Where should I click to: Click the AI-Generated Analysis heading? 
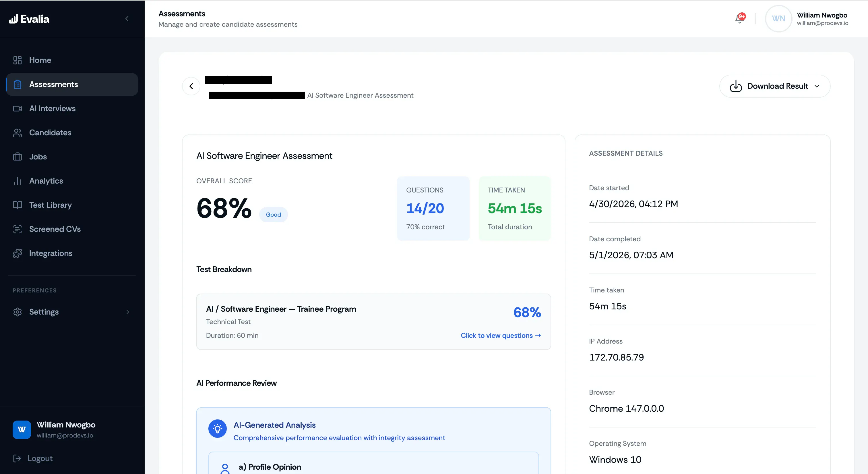click(275, 425)
